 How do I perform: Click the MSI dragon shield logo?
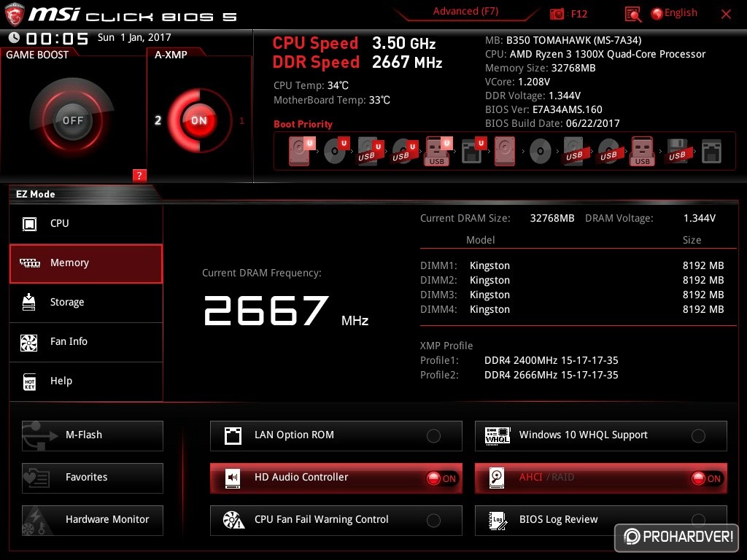pos(15,15)
